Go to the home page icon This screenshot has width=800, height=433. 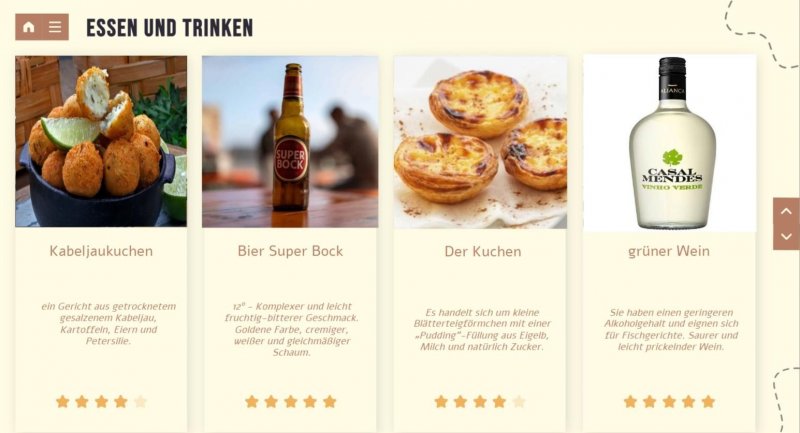click(29, 27)
